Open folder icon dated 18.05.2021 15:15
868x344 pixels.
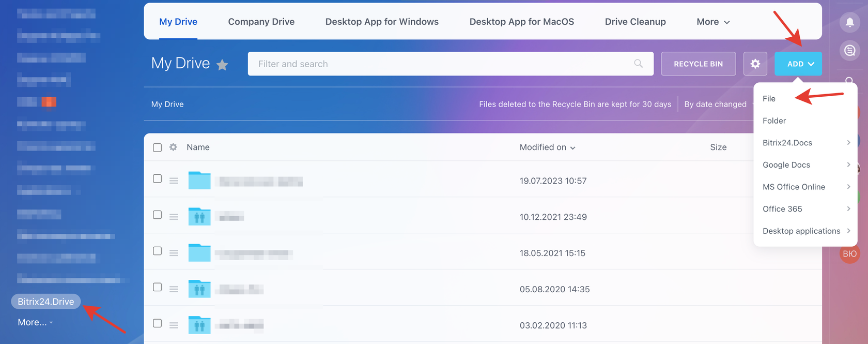(x=199, y=253)
